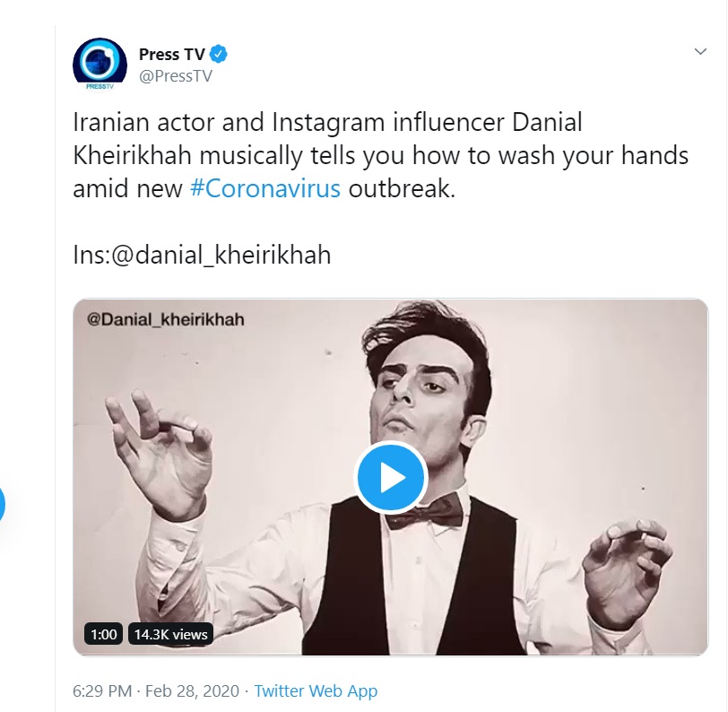Viewport: 728px width, 712px height.
Task: Click the blue verified badge next to Press TV
Action: tap(216, 54)
